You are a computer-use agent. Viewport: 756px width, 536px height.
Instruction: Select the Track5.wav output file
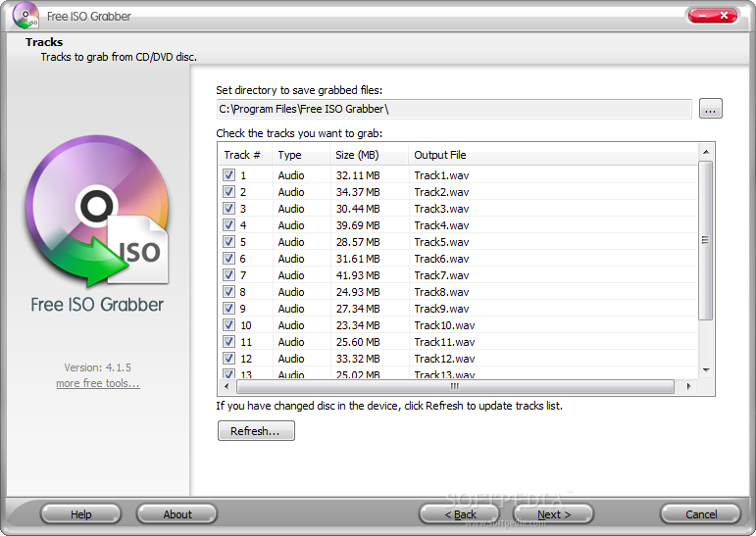click(441, 241)
